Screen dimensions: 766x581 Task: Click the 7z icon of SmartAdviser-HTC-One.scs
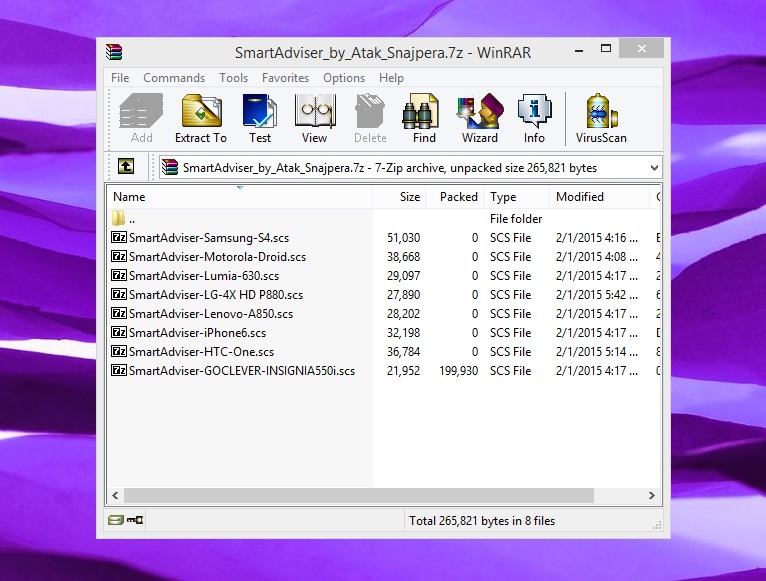(119, 352)
